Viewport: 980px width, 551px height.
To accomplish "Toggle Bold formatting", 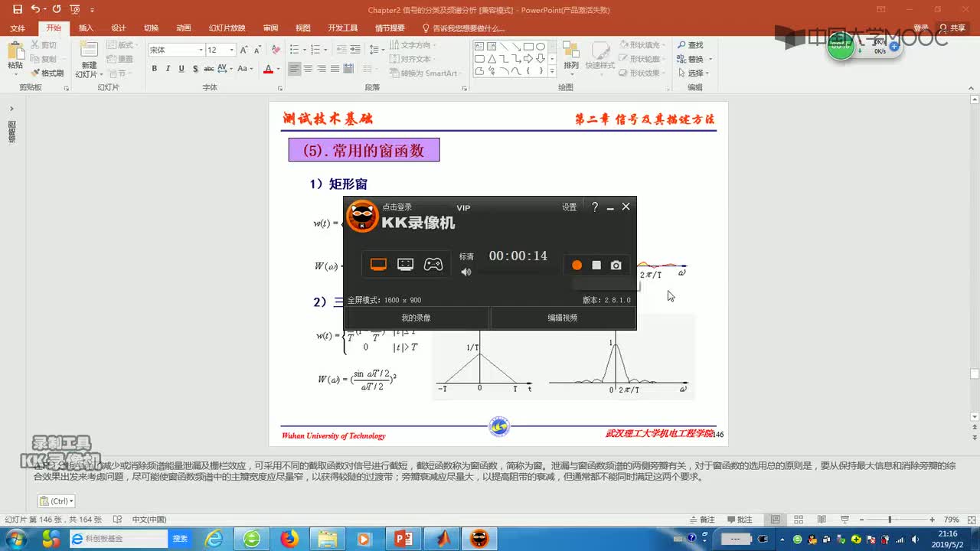I will point(155,69).
